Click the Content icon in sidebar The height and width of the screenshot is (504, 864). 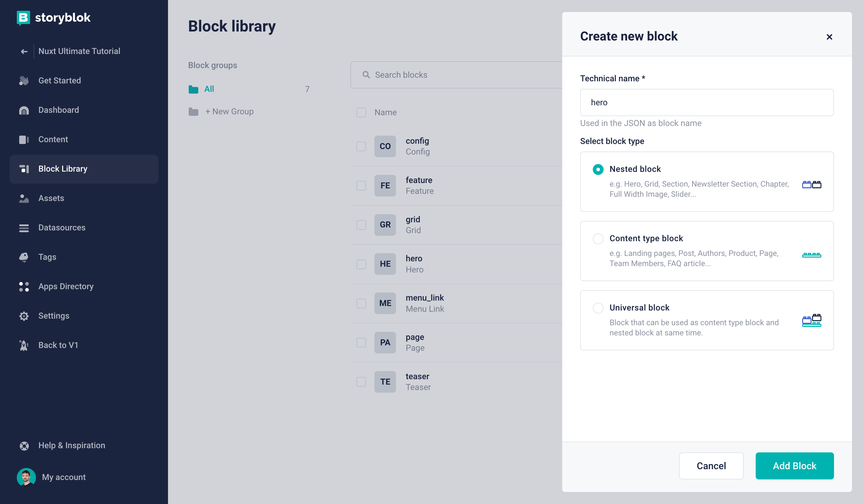pos(24,139)
